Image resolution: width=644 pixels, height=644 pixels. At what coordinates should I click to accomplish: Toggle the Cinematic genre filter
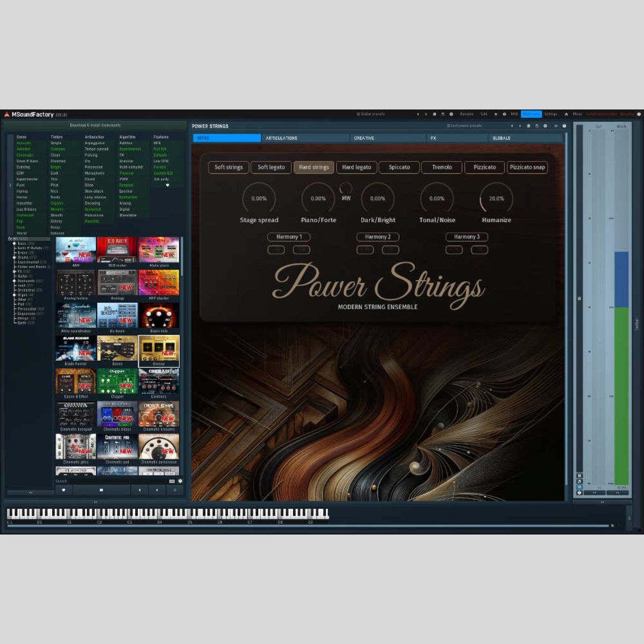[25, 155]
